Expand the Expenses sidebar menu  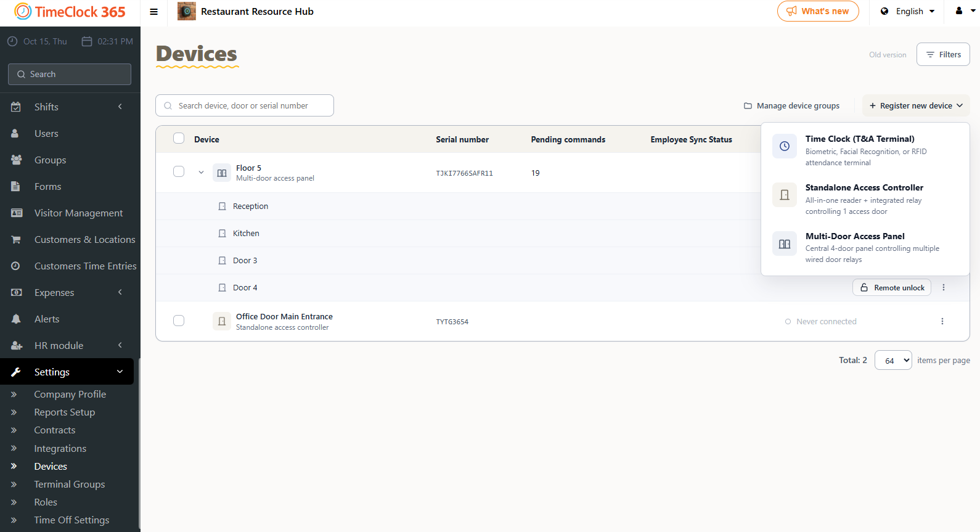(67, 292)
